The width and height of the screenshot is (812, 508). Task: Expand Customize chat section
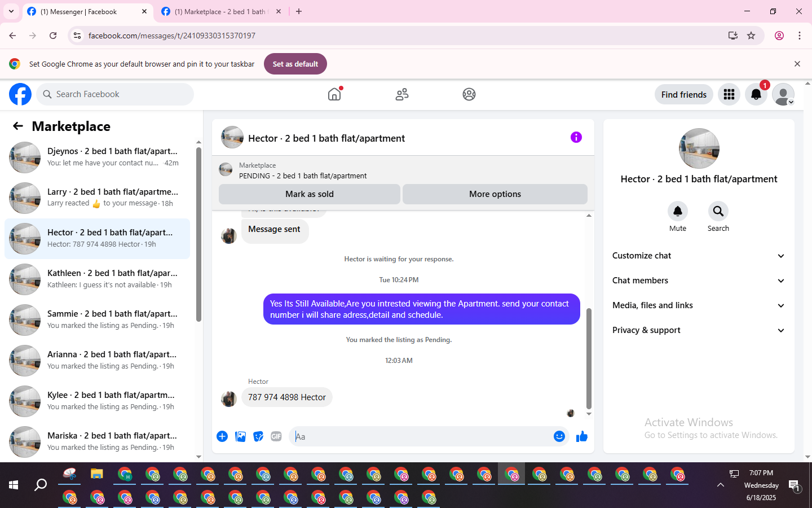(699, 256)
